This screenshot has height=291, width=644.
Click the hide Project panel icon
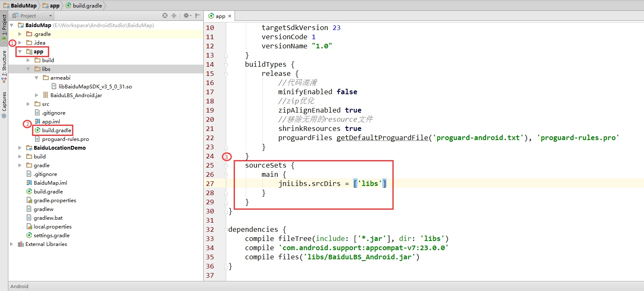coord(198,15)
